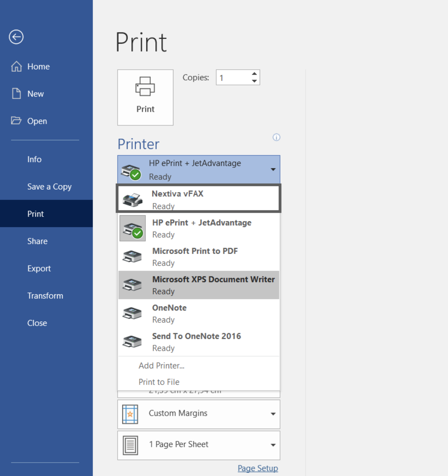Choose Print to File option
The height and width of the screenshot is (476, 448).
pyautogui.click(x=199, y=382)
